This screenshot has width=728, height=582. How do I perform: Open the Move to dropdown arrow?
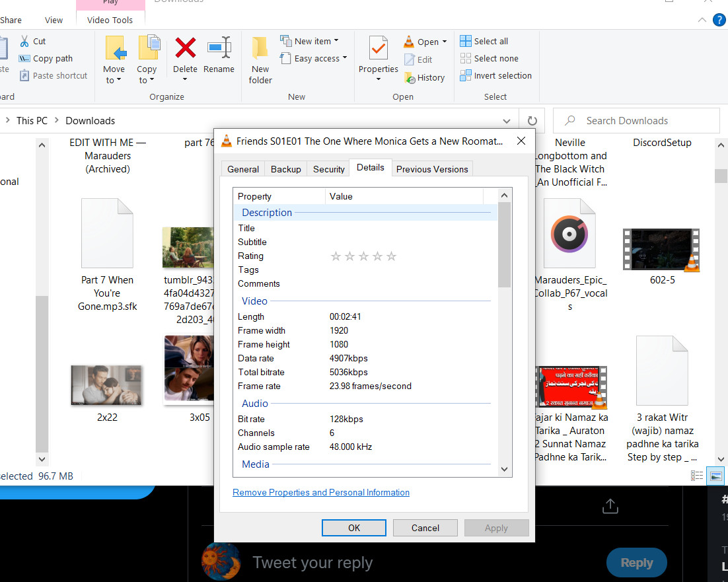(119, 80)
